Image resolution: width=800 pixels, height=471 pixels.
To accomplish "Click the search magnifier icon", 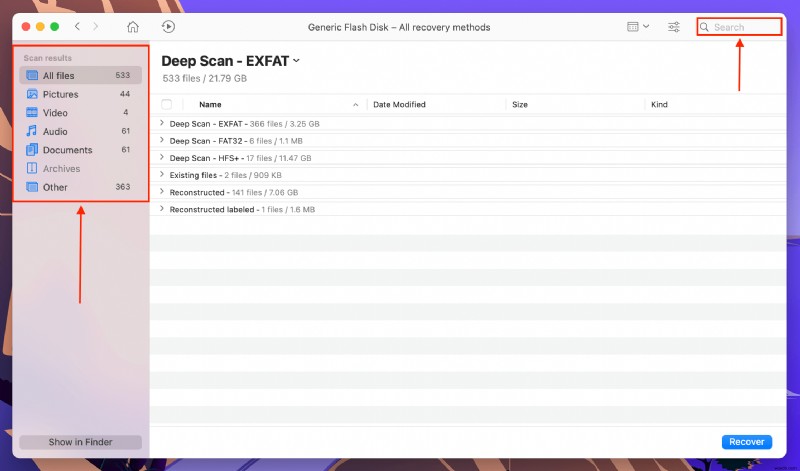I will 704,27.
